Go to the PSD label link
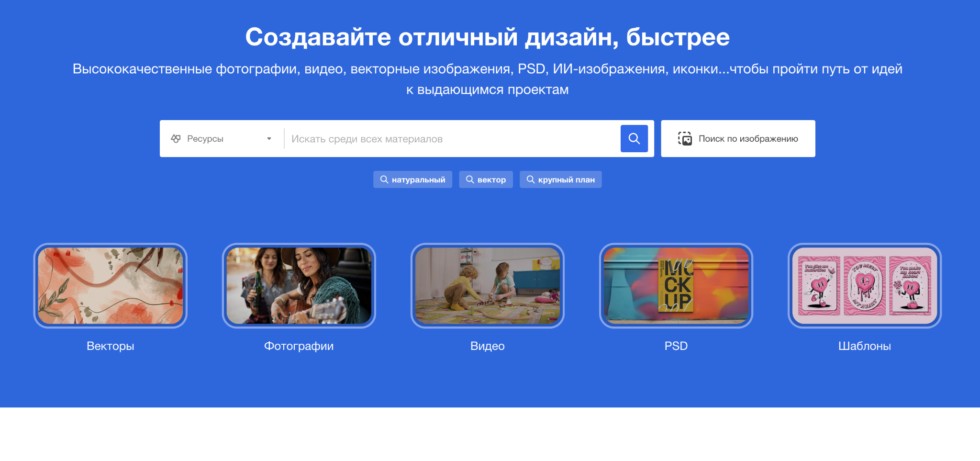Image resolution: width=980 pixels, height=461 pixels. (x=676, y=346)
